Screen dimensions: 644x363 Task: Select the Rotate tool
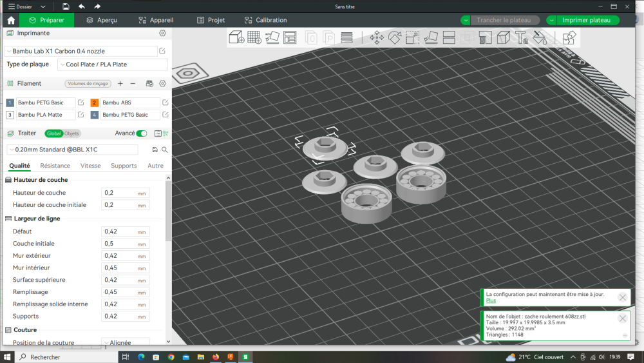point(395,38)
